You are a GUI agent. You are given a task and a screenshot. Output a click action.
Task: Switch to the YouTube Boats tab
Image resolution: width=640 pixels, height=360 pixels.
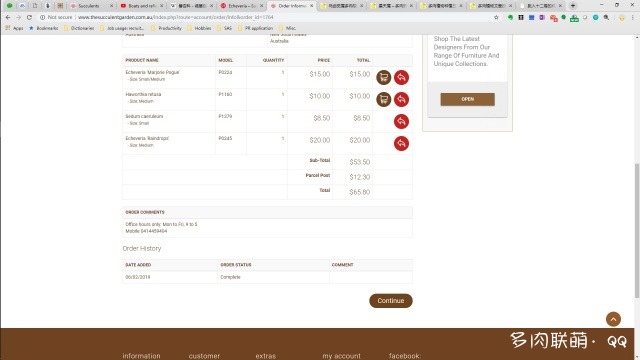pos(141,6)
